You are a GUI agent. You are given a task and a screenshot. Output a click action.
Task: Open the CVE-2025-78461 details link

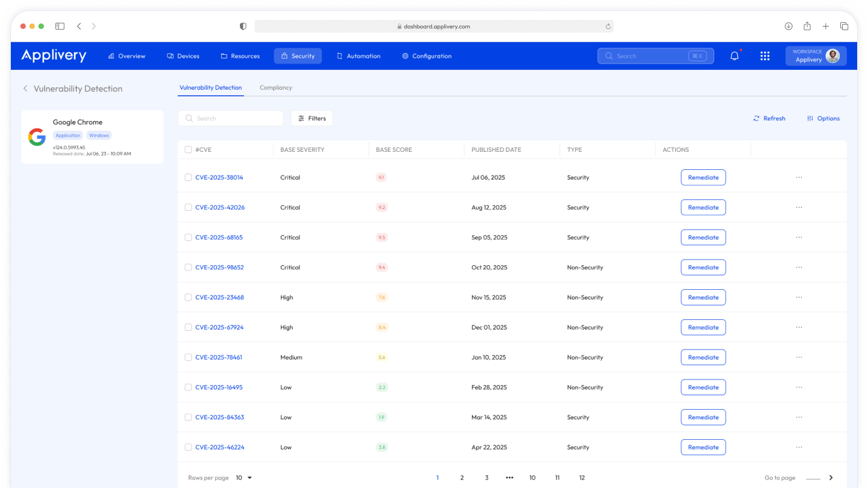219,357
